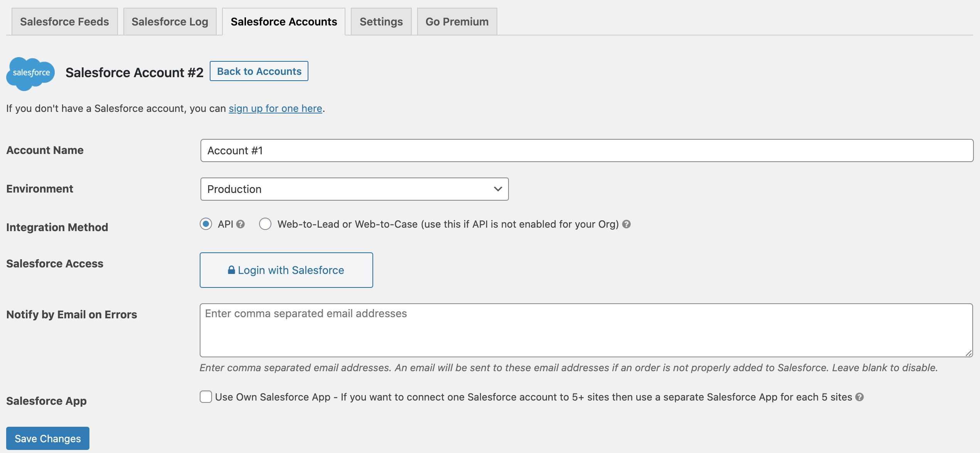980x453 pixels.
Task: Switch to the Salesforce Feeds tab
Action: 64,22
